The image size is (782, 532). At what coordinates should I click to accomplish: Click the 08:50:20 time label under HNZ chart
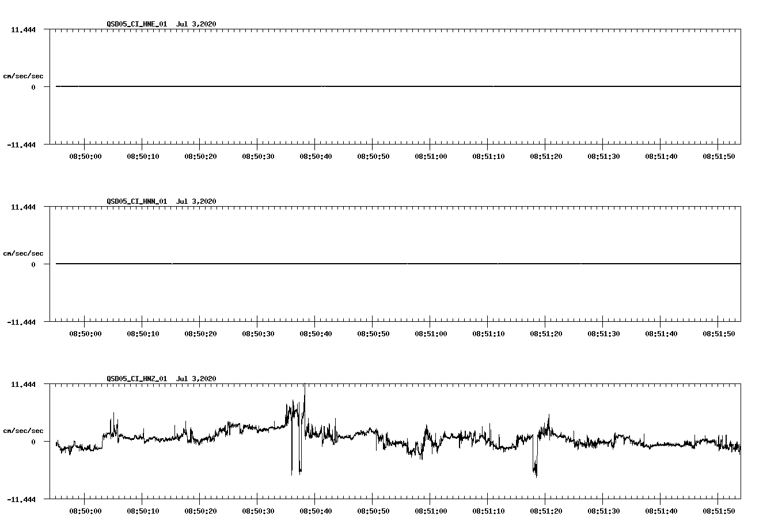(200, 511)
